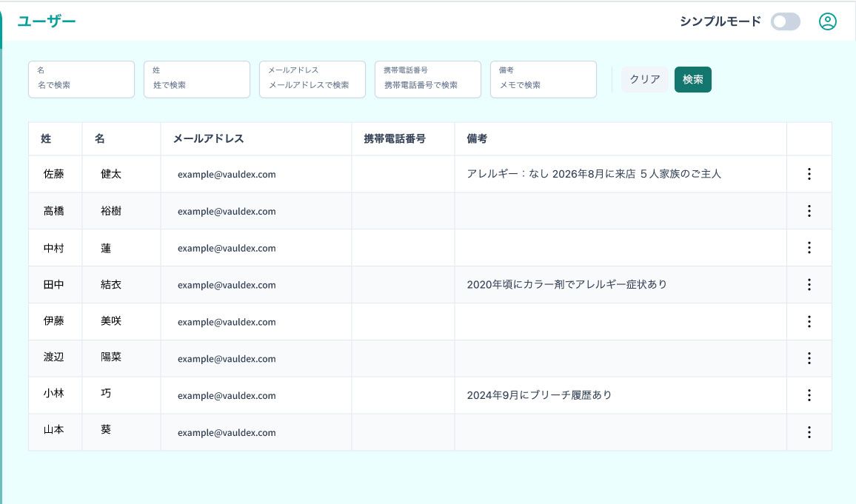The width and height of the screenshot is (856, 504).
Task: Focus the 携帯電話番号で検索 input field
Action: 428,80
